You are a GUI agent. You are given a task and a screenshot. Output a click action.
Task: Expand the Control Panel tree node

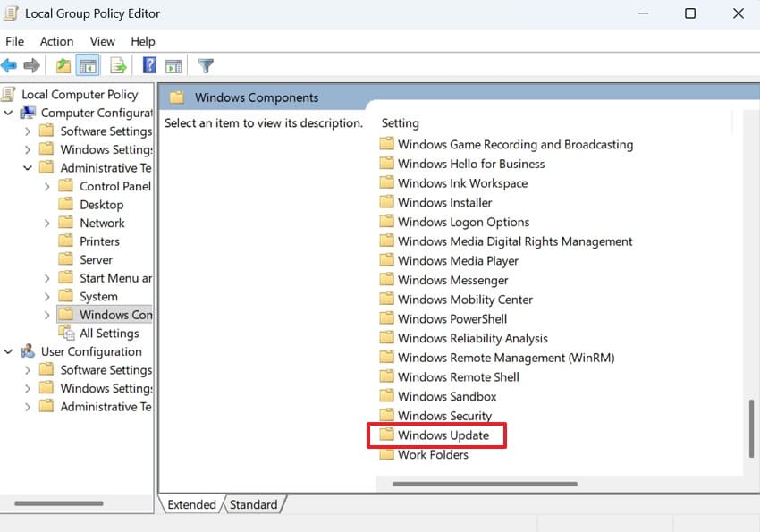47,187
